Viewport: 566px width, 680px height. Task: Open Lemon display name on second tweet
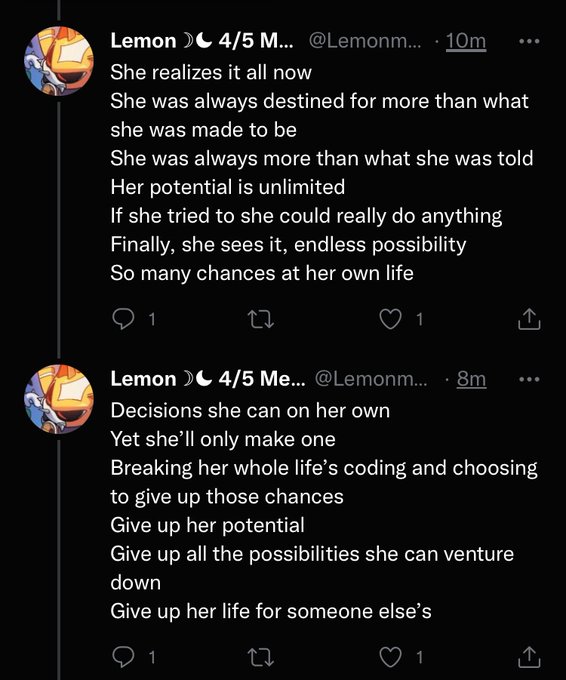[x=208, y=379]
